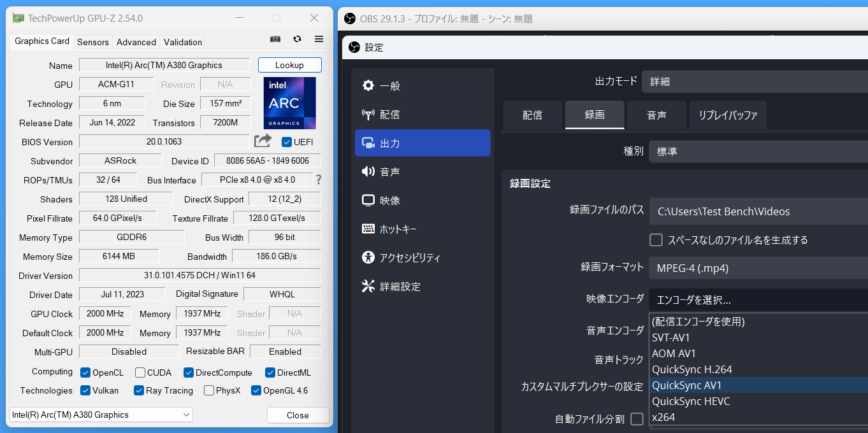Select QuickSync HEVC encoder option
868x433 pixels.
758,401
